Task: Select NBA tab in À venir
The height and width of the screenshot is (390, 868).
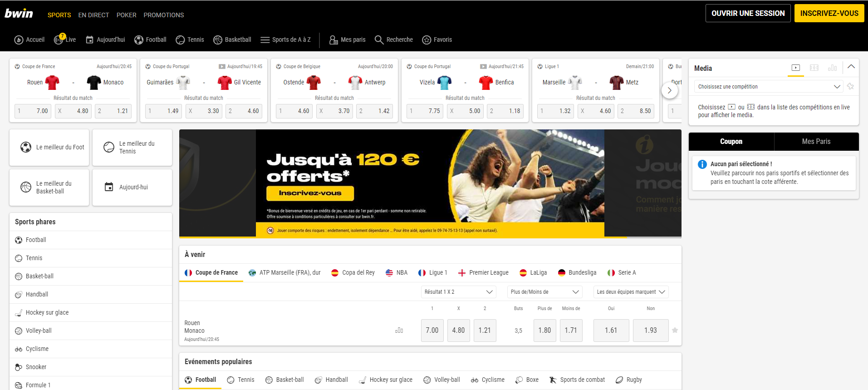Action: [x=397, y=272]
